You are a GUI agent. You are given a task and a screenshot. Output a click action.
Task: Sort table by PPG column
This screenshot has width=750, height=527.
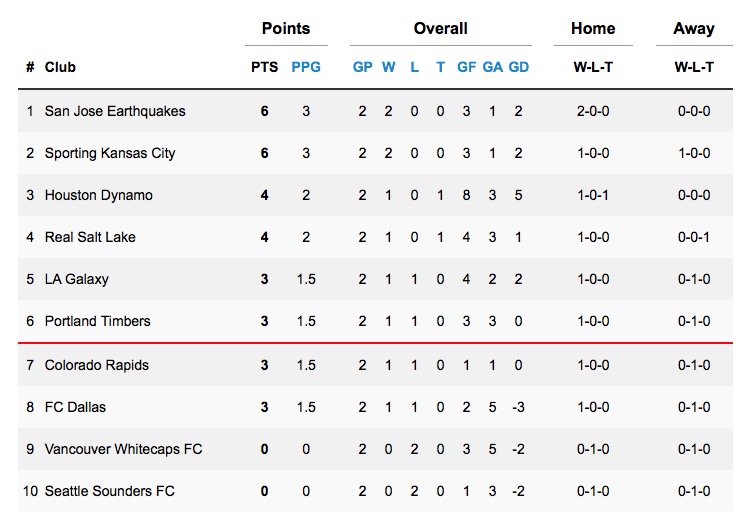click(x=306, y=67)
